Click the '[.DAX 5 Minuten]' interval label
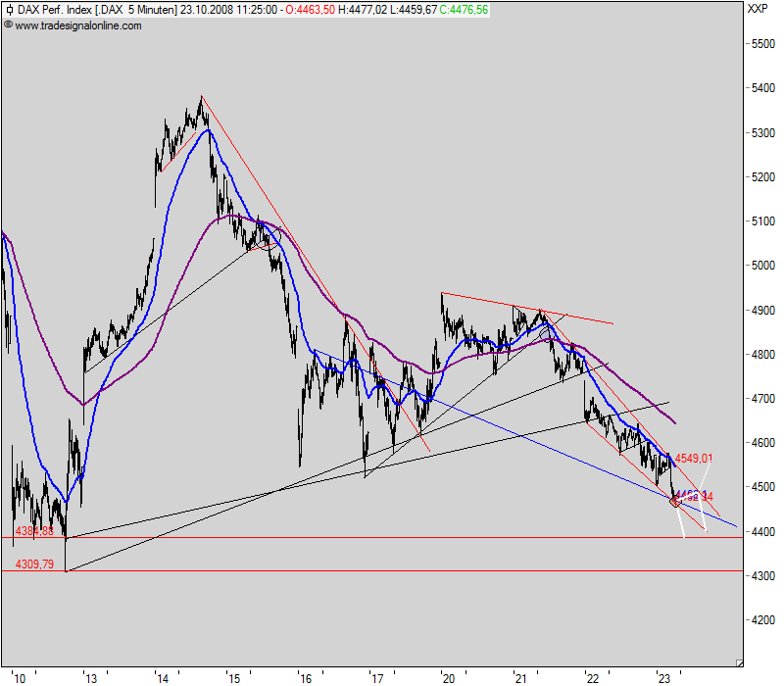The width and height of the screenshot is (784, 686). click(136, 10)
